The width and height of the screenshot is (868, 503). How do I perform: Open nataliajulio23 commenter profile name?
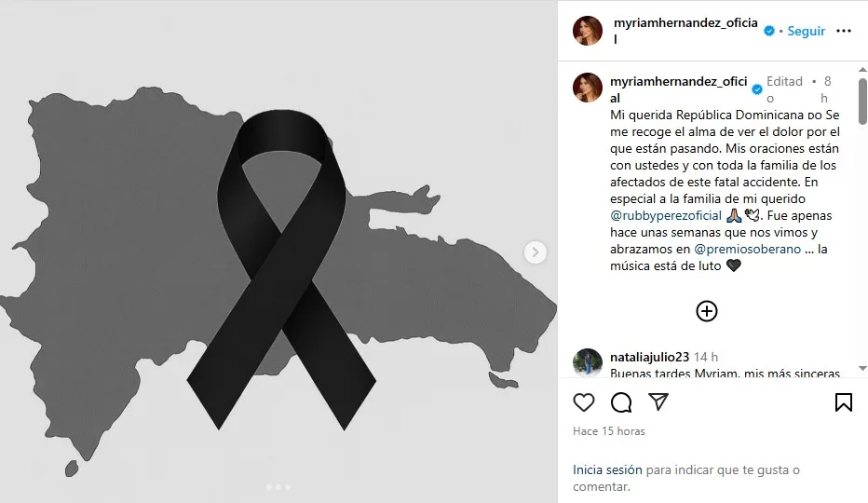click(649, 357)
